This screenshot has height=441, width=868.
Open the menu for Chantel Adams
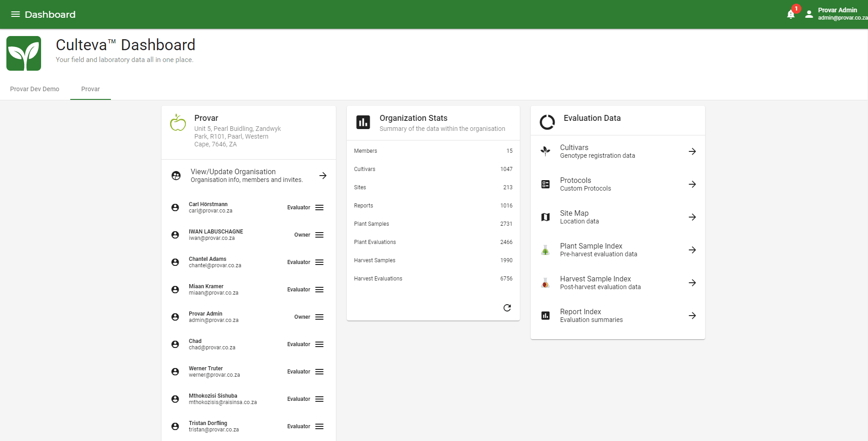coord(319,262)
